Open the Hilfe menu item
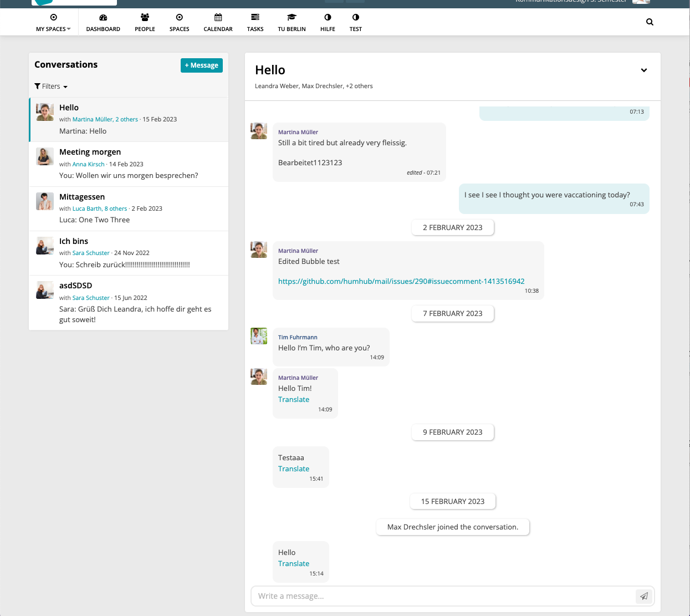The width and height of the screenshot is (690, 616). pyautogui.click(x=328, y=23)
